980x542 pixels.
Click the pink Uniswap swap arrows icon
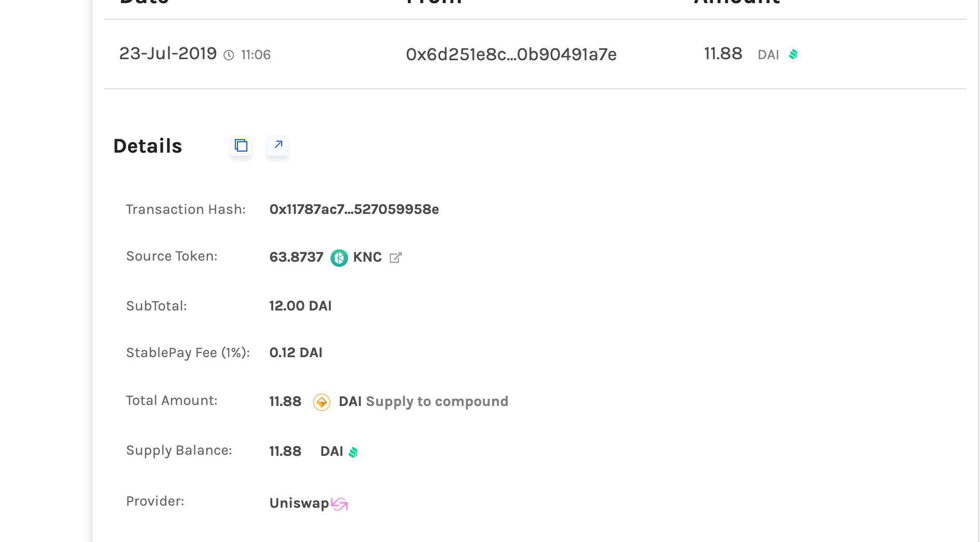click(339, 504)
